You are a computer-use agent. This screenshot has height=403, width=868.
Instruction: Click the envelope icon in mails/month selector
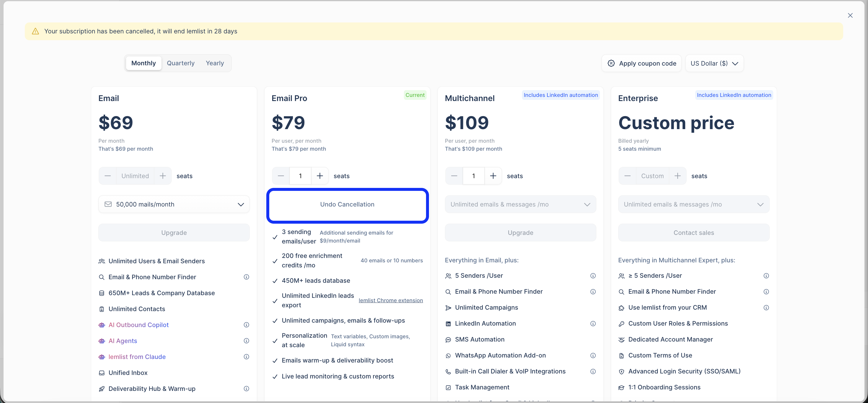108,204
